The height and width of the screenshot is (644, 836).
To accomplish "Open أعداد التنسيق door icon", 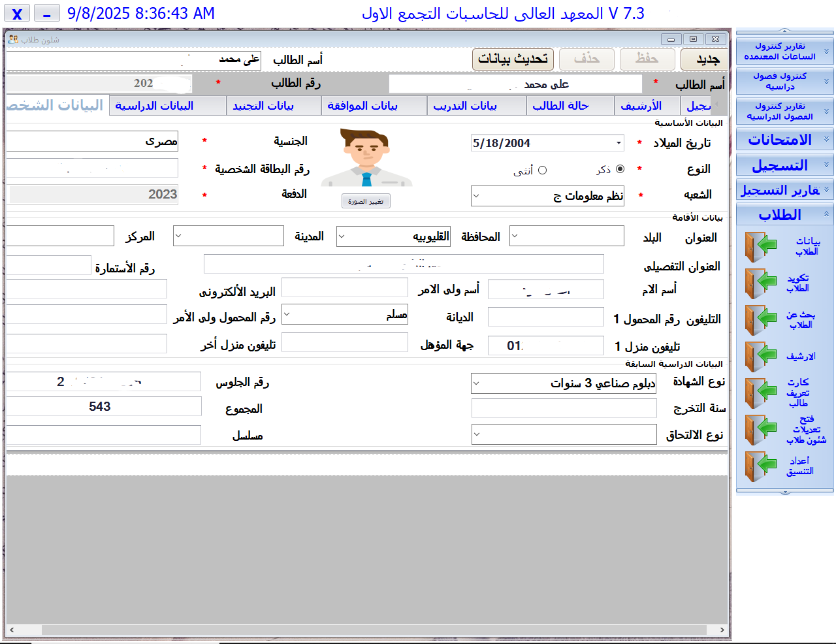I will click(x=760, y=466).
